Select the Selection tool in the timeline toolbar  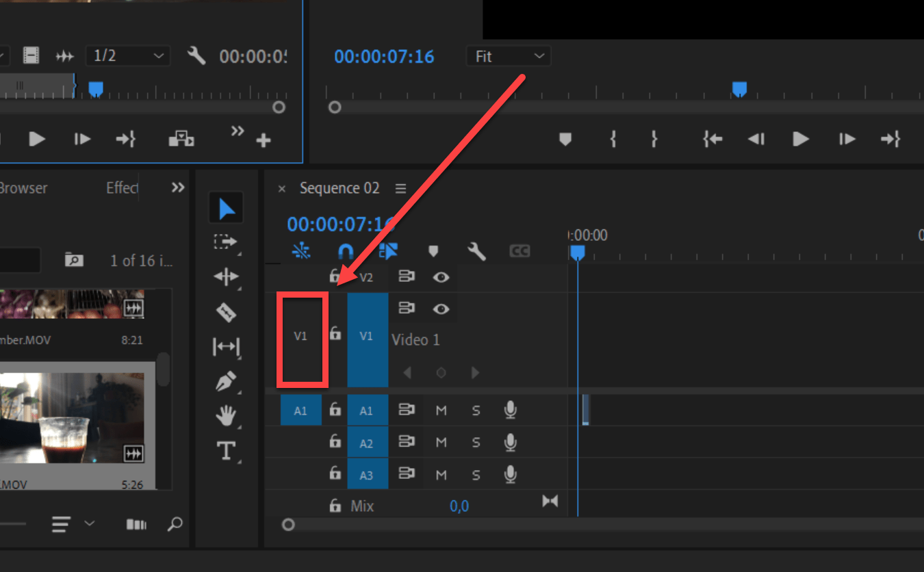coord(226,207)
